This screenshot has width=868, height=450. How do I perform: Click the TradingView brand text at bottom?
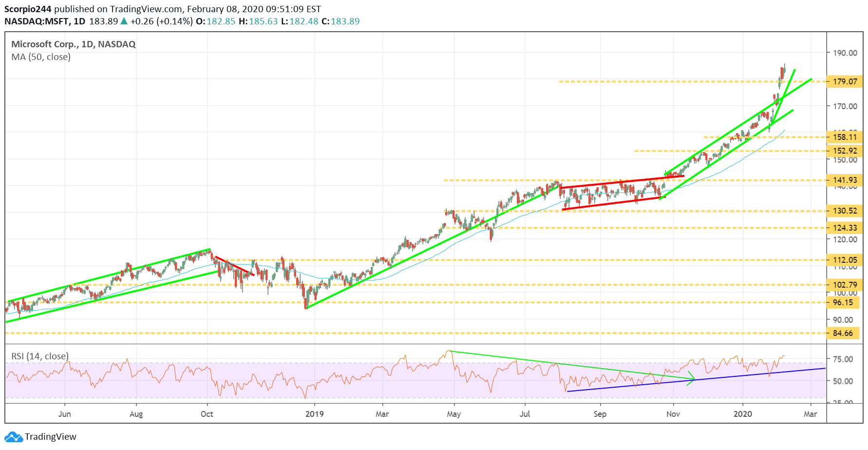coord(51,437)
